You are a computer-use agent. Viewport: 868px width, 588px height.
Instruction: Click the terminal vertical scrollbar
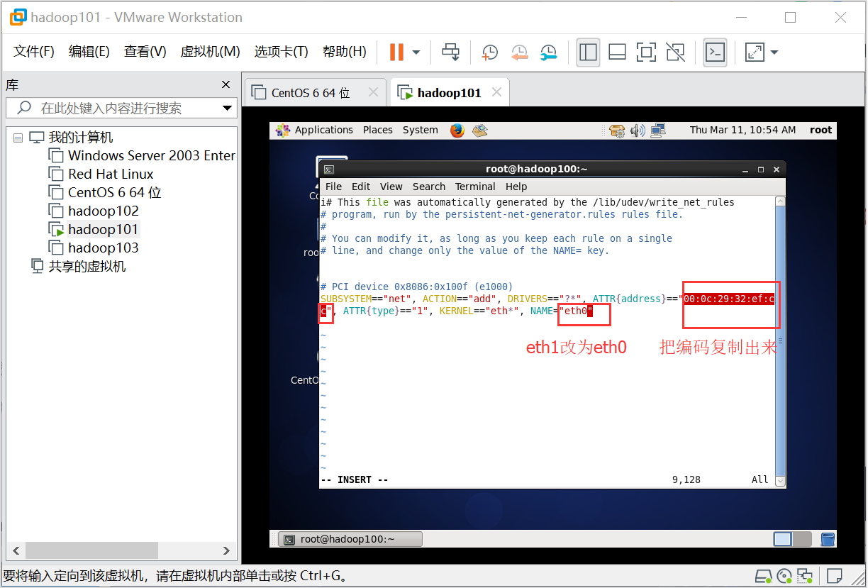point(781,340)
